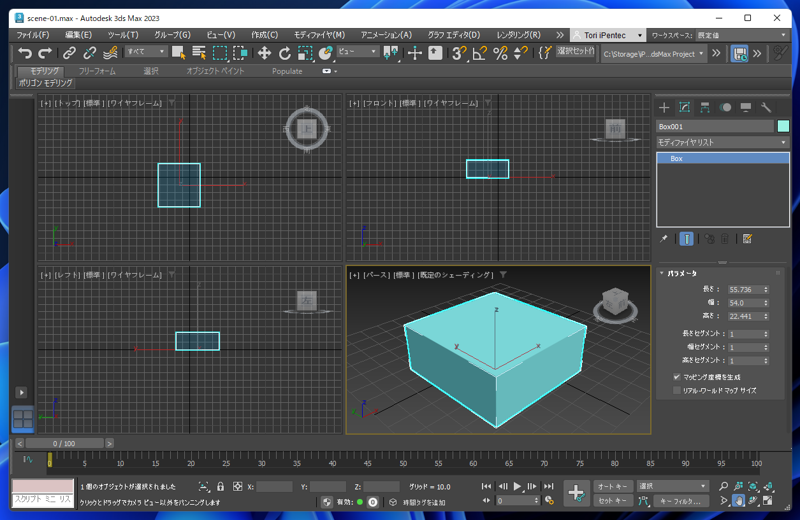Click the Redo arrow in the main toolbar
The width and height of the screenshot is (800, 520).
[45, 53]
